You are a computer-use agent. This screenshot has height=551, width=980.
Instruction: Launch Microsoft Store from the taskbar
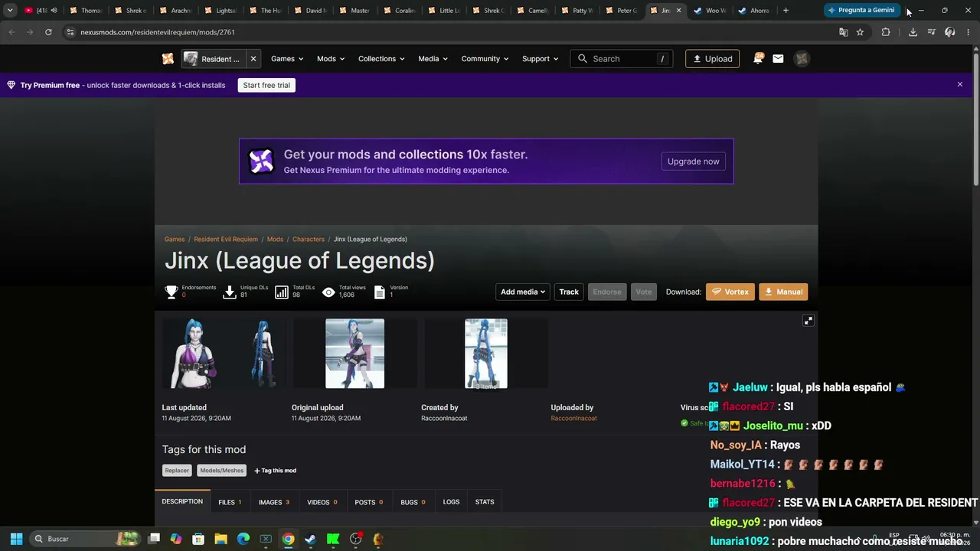pyautogui.click(x=198, y=539)
